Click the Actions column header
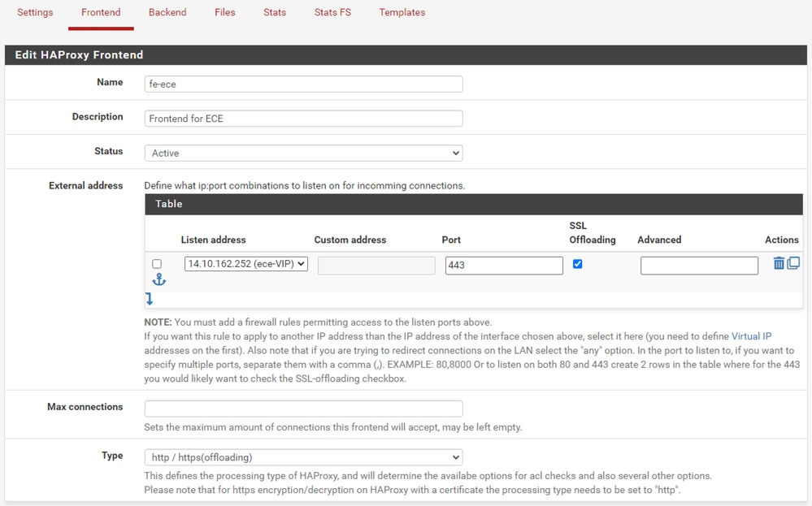The image size is (812, 506). 781,240
